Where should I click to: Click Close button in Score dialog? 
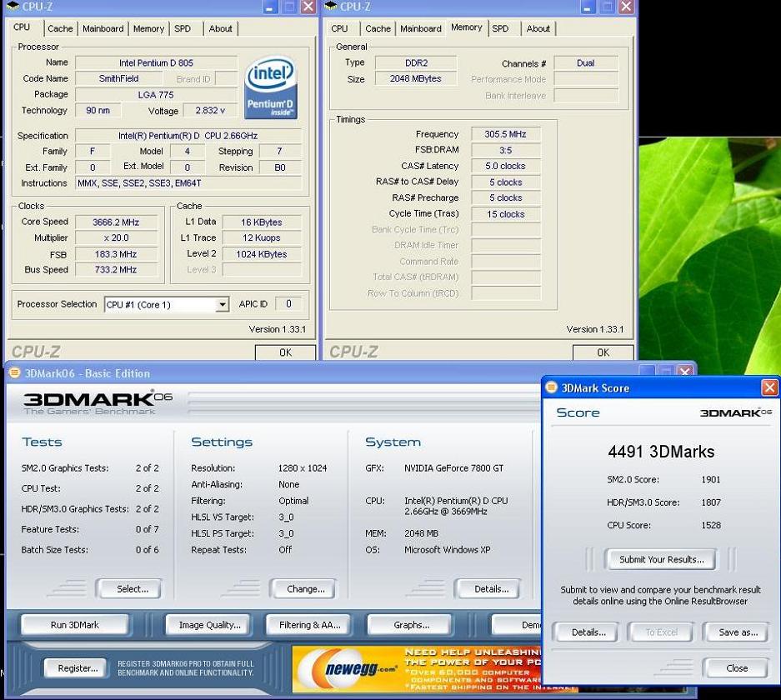(x=737, y=668)
